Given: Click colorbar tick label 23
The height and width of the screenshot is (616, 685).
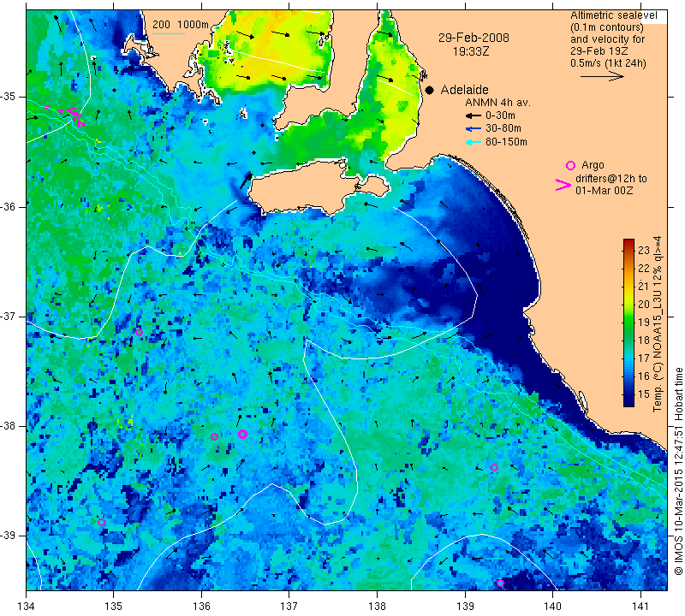Looking at the screenshot, I should coord(644,250).
